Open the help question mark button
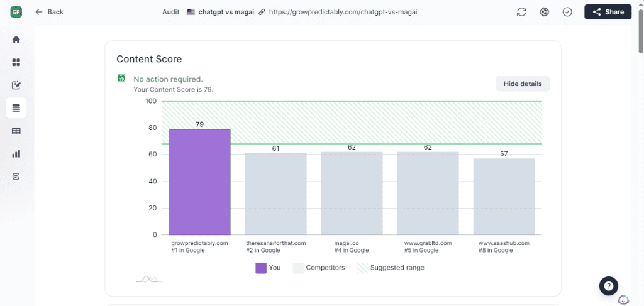This screenshot has width=644, height=306. click(609, 285)
